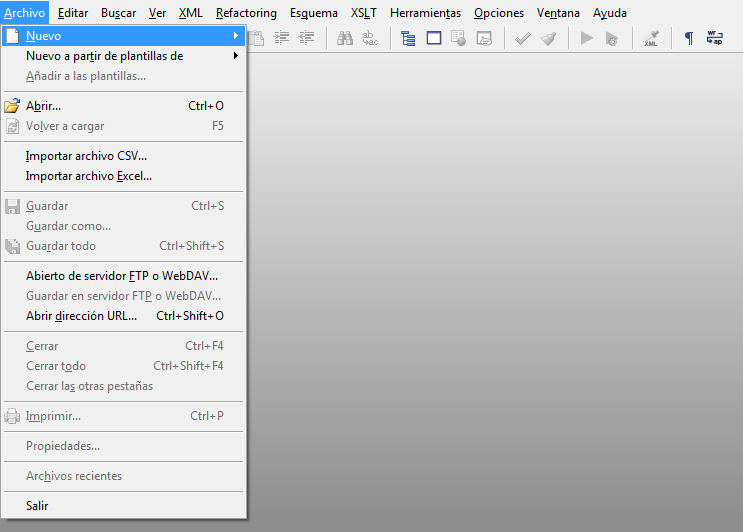Image resolution: width=743 pixels, height=532 pixels.
Task: Toggle the pilcrow show-whitespace icon
Action: 689,38
